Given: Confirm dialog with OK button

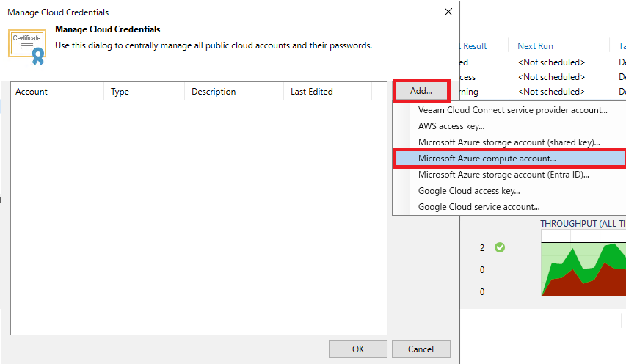Looking at the screenshot, I should pos(358,349).
